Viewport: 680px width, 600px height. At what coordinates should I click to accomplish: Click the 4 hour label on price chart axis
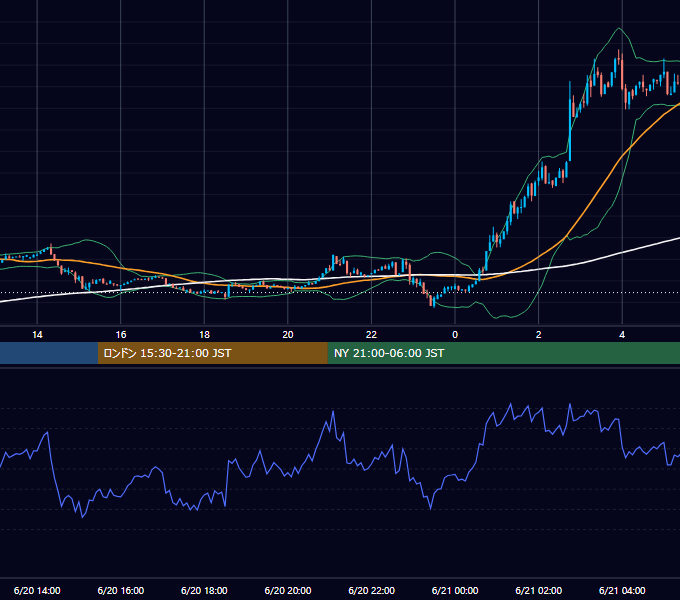coord(622,335)
